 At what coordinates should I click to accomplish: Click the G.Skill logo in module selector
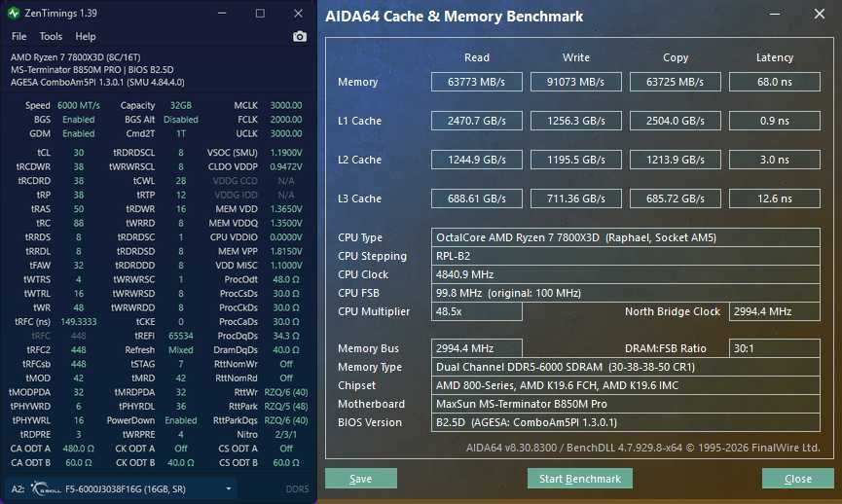pyautogui.click(x=46, y=489)
